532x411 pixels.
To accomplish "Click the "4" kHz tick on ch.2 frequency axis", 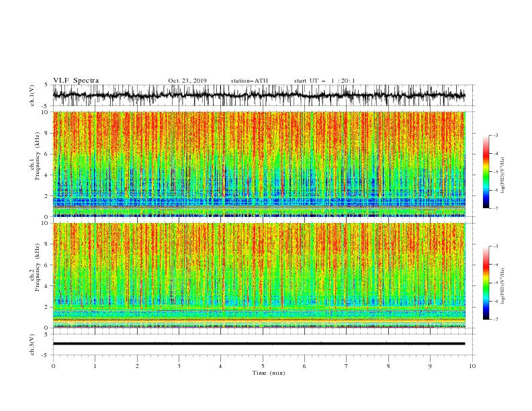I will (x=47, y=286).
